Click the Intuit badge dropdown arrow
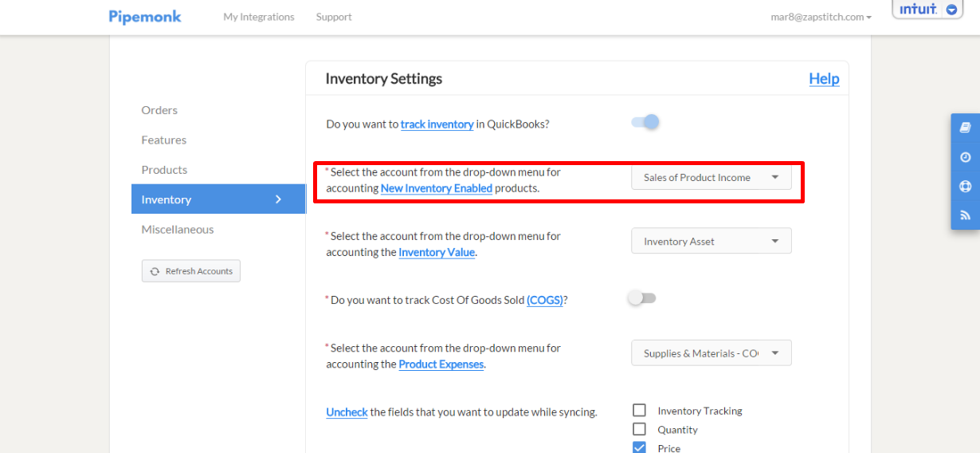The image size is (980, 453). coord(951,10)
